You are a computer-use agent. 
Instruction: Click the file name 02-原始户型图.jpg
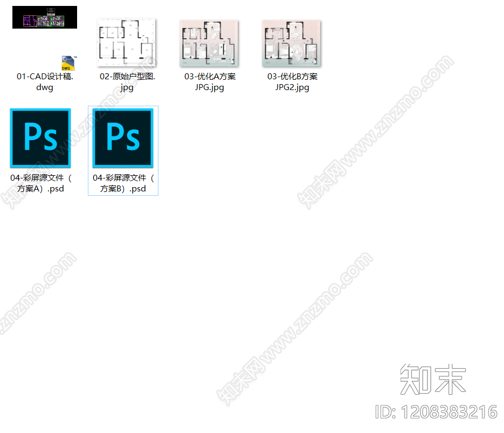pyautogui.click(x=127, y=82)
